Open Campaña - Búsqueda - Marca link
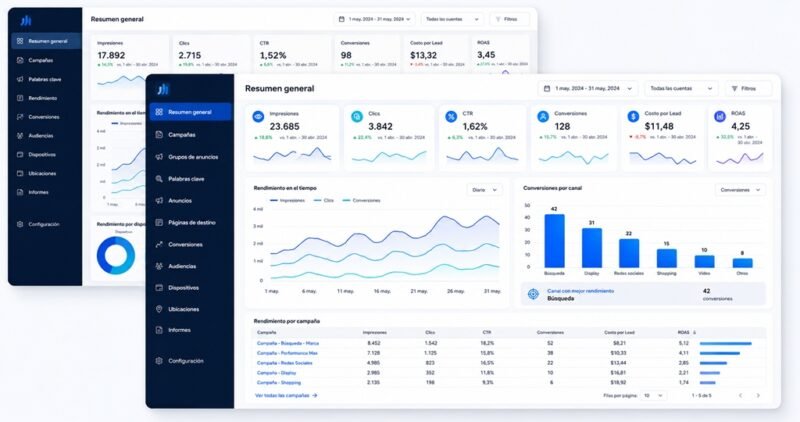800x422 pixels. click(288, 343)
